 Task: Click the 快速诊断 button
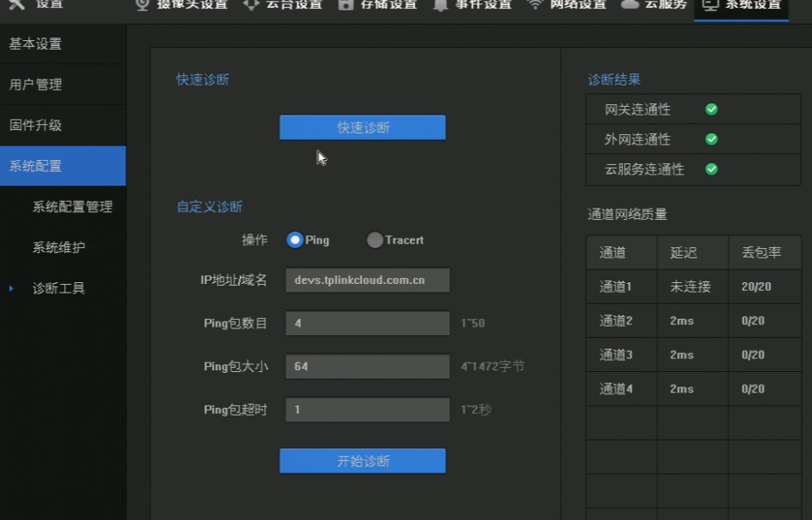(362, 127)
